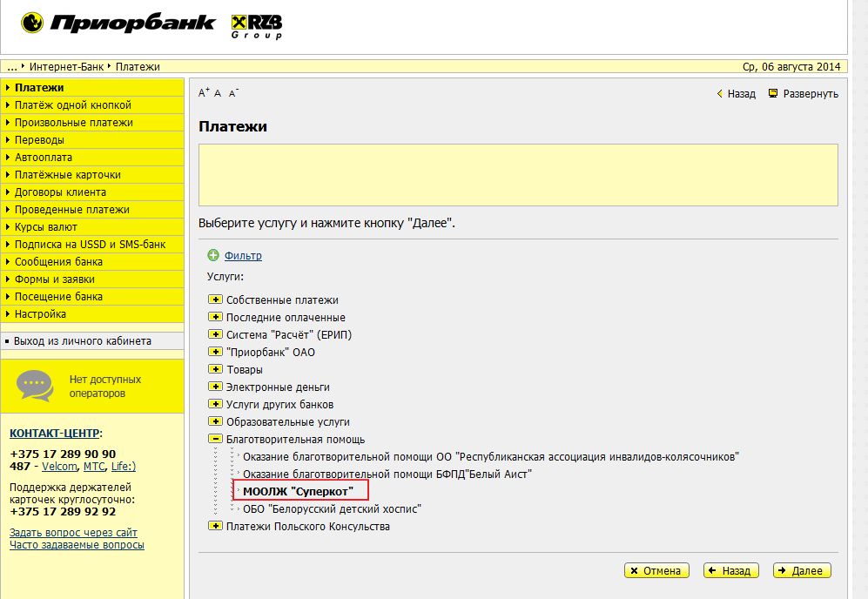Open Платёжные карточки menu item
This screenshot has width=868, height=599.
(x=92, y=175)
